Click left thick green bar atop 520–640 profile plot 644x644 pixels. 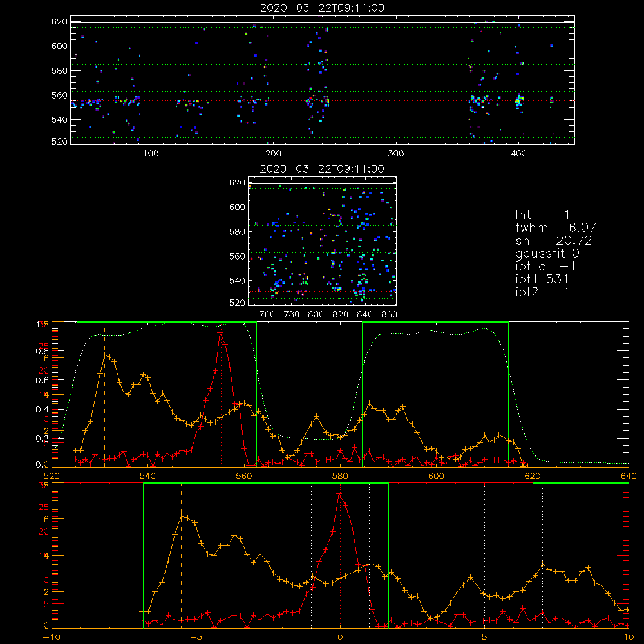click(x=167, y=323)
